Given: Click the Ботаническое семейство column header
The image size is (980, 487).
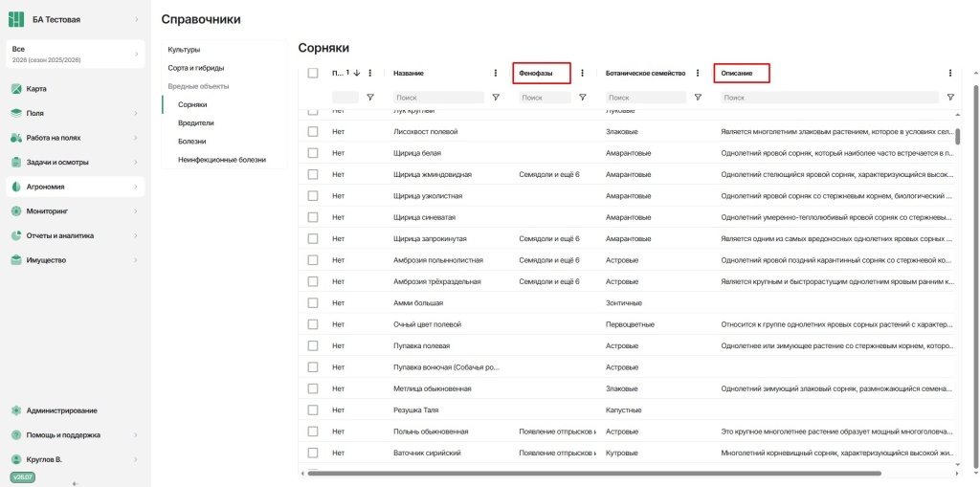Looking at the screenshot, I should coord(645,73).
